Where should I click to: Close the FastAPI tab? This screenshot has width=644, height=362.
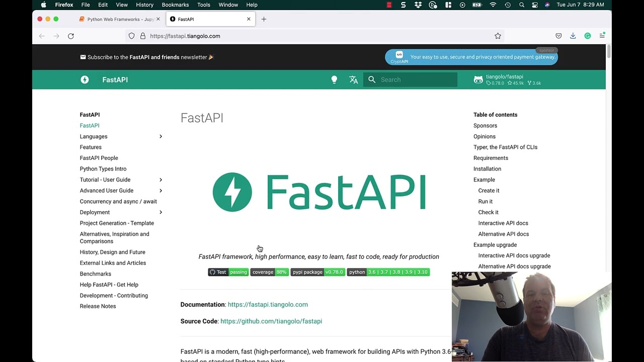point(249,19)
